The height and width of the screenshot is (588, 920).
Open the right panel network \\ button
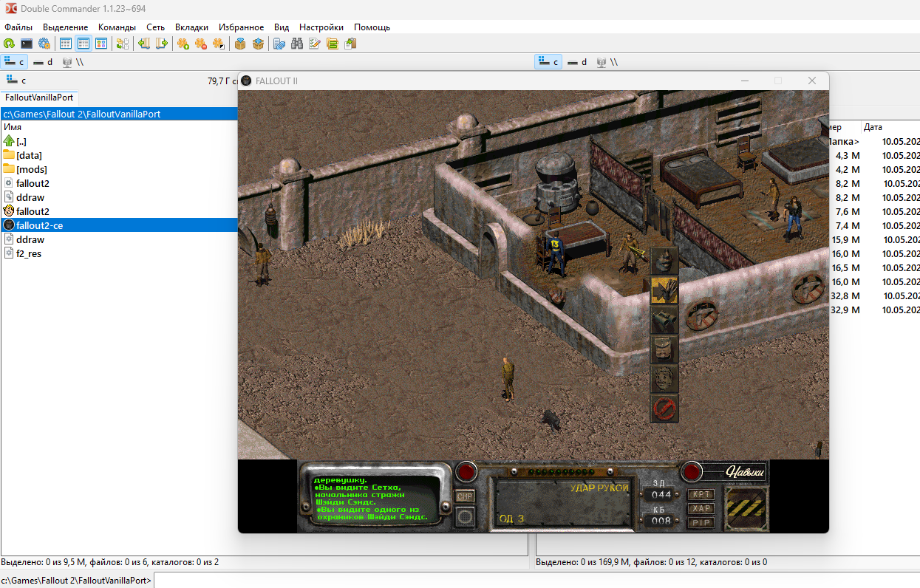607,62
